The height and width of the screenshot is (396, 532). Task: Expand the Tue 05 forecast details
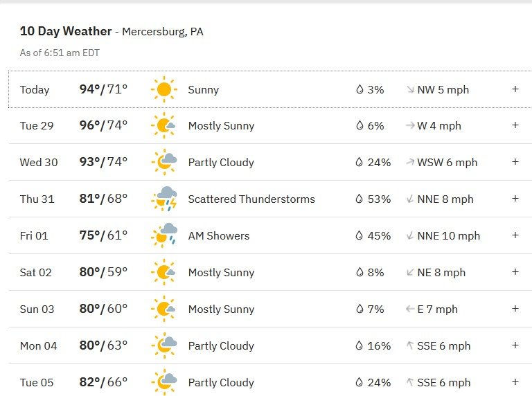pos(515,381)
